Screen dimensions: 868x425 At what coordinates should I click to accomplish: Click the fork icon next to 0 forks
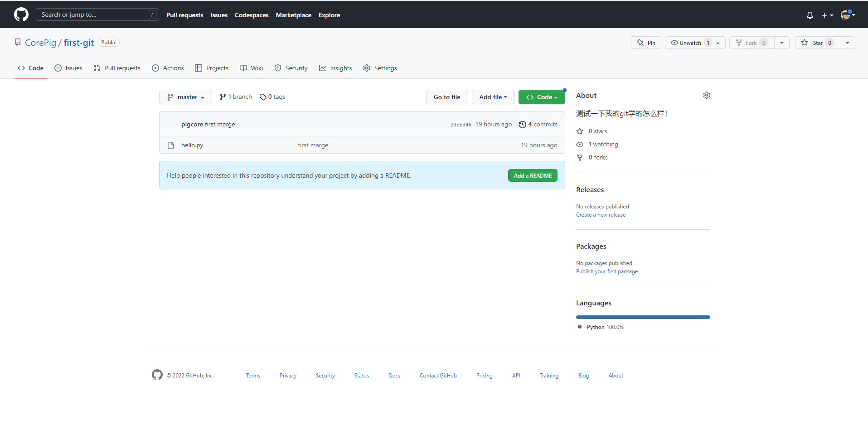pos(580,158)
